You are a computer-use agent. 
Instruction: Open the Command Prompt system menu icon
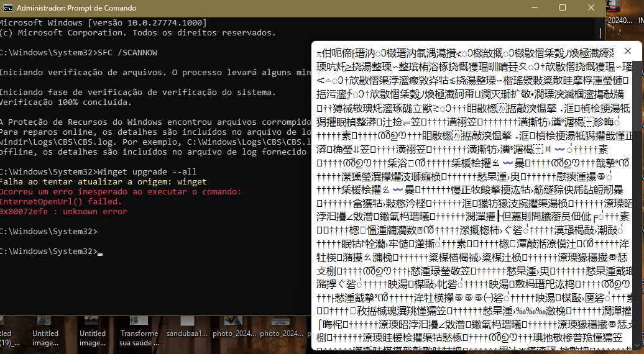click(x=7, y=8)
